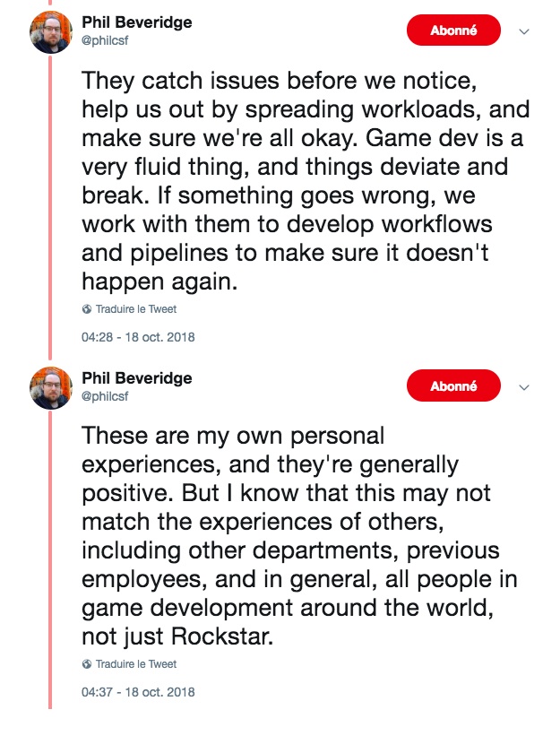Click 'Traduire le Tweet' under the second tweet
This screenshot has width=560, height=753.
pyautogui.click(x=135, y=664)
